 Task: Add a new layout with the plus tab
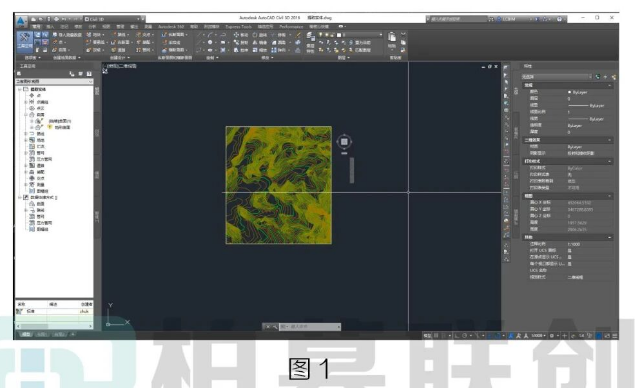(72, 335)
